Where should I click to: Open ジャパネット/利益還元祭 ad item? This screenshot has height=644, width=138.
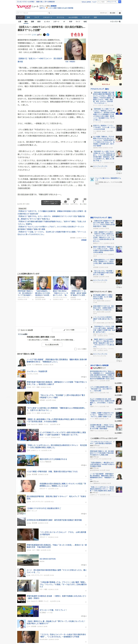pyautogui.click(x=37, y=371)
